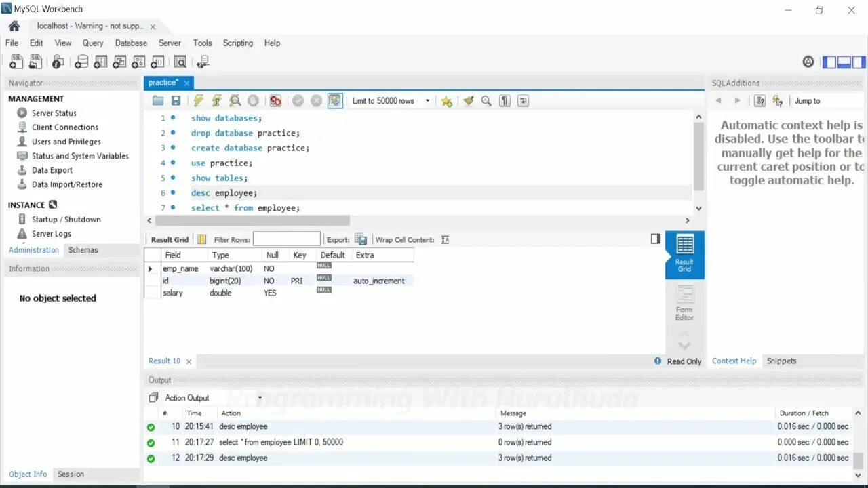Open Server Status in Navigator
868x488 pixels.
[54, 113]
